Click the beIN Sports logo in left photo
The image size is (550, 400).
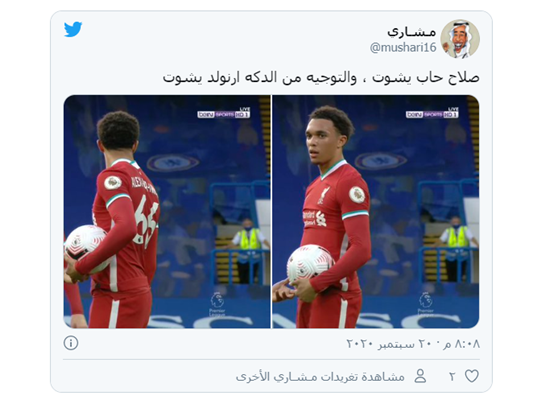[223, 114]
